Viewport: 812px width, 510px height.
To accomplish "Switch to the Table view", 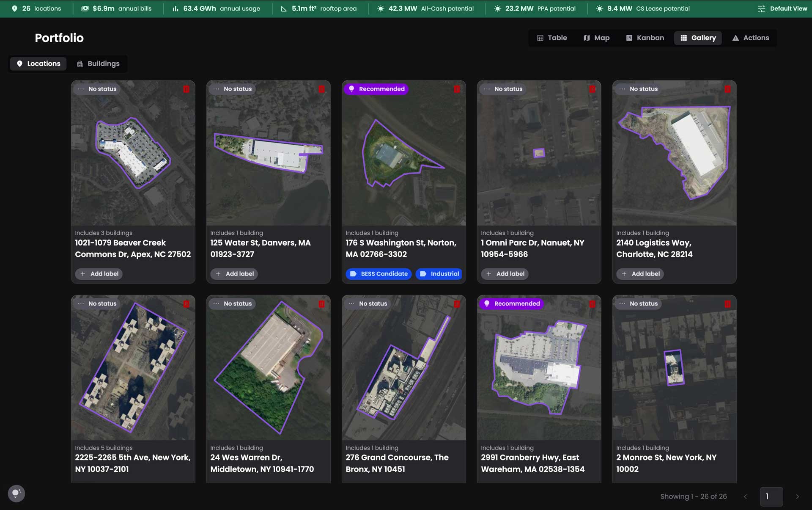I will 552,38.
